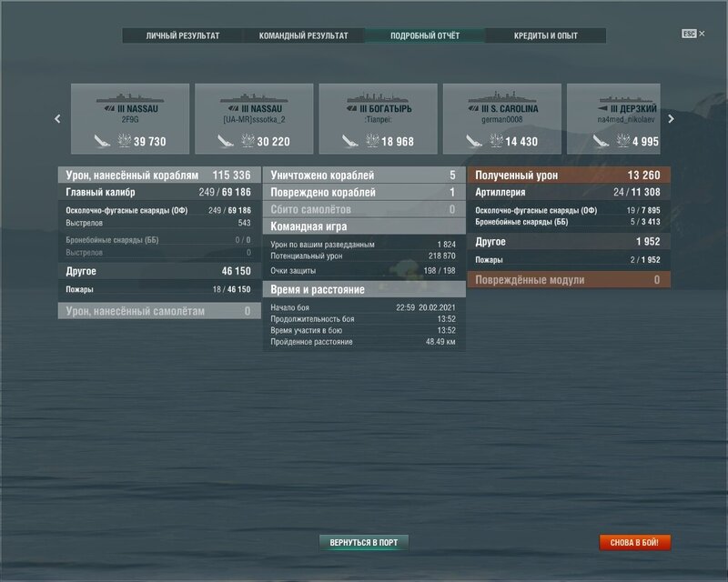728x582 pixels.
Task: Select the Nassau card of [UA-MR]sssotka_2
Action: 254,118
